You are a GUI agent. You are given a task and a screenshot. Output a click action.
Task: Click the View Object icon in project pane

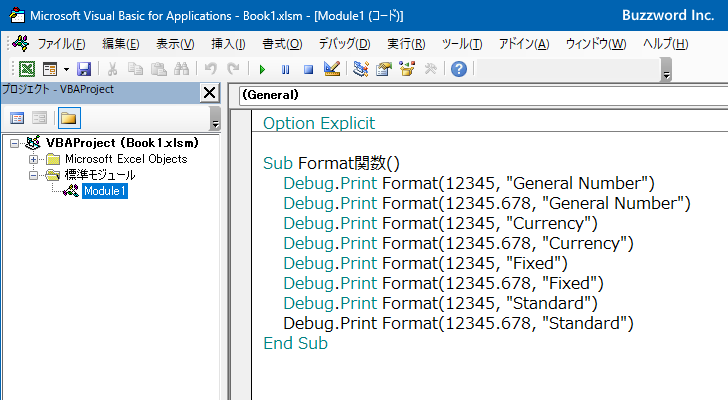tap(39, 118)
